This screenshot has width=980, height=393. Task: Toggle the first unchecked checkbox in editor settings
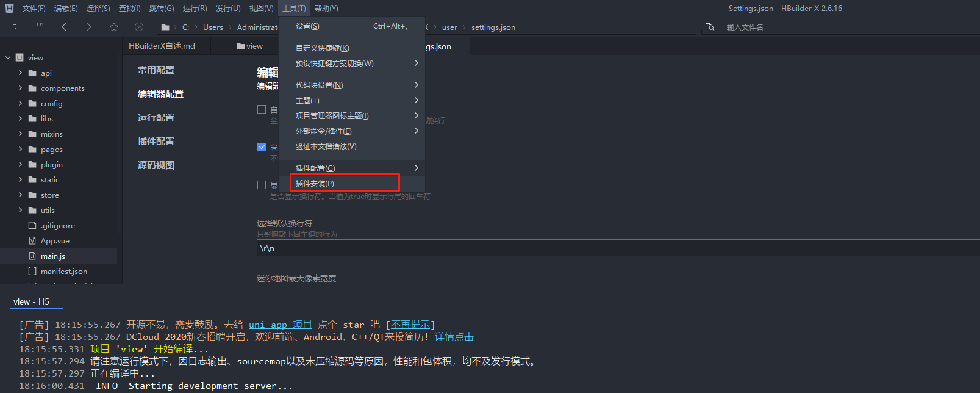point(262,109)
